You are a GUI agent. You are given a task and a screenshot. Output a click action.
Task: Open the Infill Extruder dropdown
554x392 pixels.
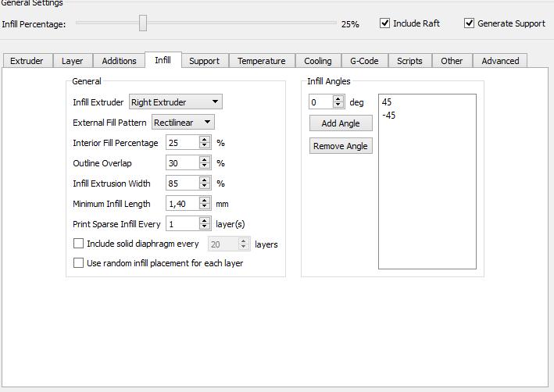pos(176,102)
